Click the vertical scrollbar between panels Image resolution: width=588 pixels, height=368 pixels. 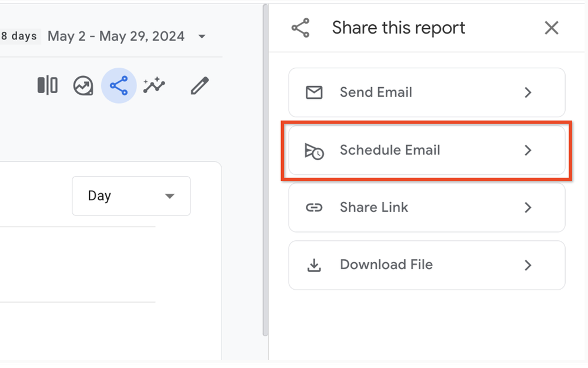tap(265, 177)
